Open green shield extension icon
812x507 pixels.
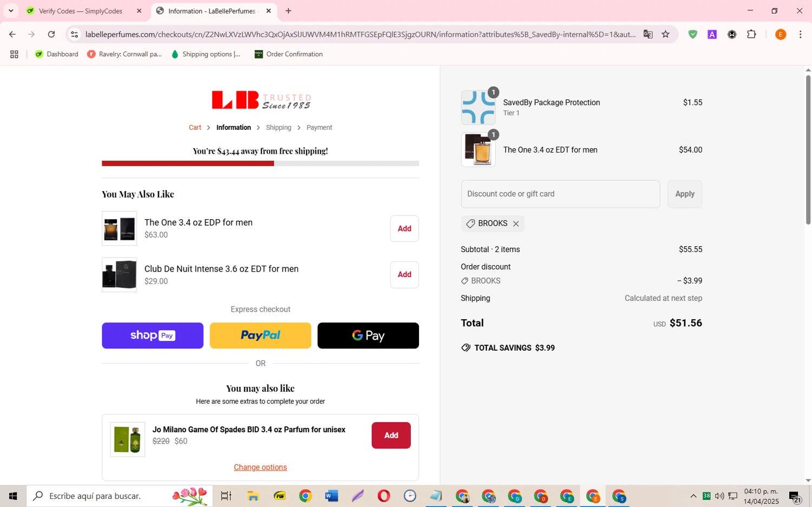692,35
